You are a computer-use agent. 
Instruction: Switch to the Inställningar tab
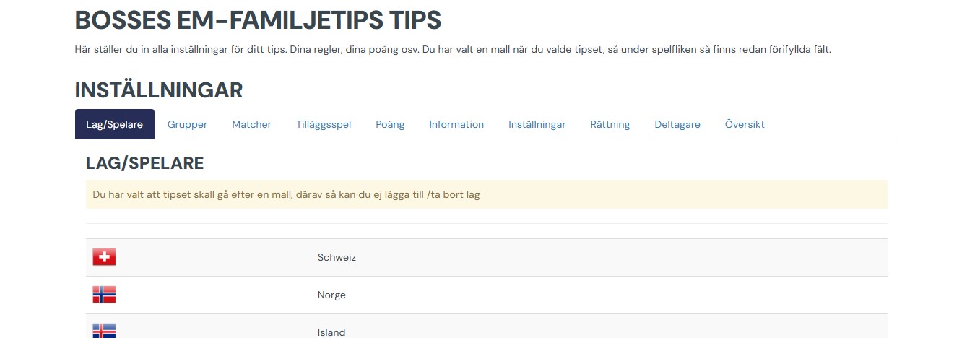click(x=537, y=124)
